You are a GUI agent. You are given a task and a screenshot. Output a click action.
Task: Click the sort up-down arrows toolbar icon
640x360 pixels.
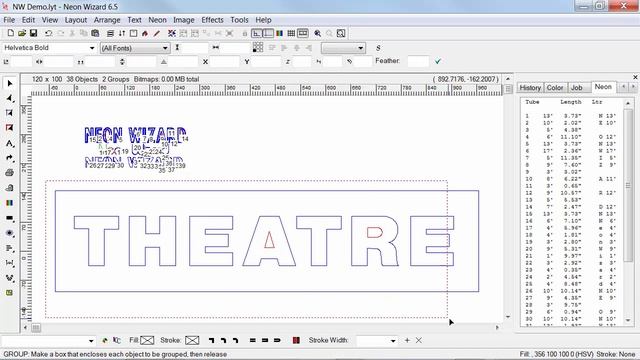click(122, 33)
